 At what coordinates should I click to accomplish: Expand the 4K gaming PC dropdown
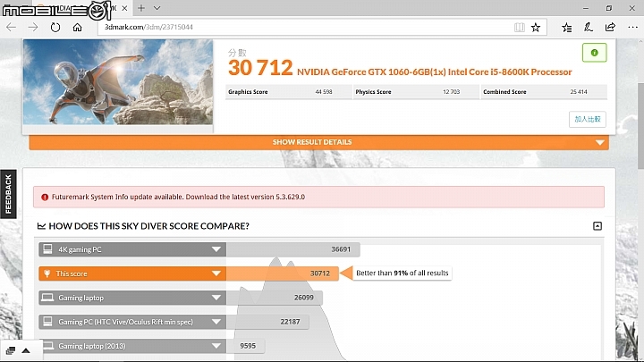pyautogui.click(x=216, y=249)
